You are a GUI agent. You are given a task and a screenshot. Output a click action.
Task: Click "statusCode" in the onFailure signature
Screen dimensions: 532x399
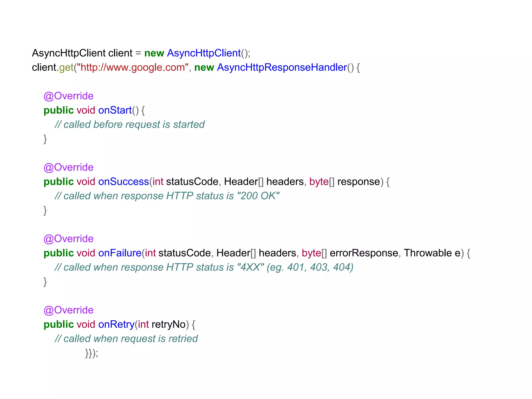[x=185, y=253]
